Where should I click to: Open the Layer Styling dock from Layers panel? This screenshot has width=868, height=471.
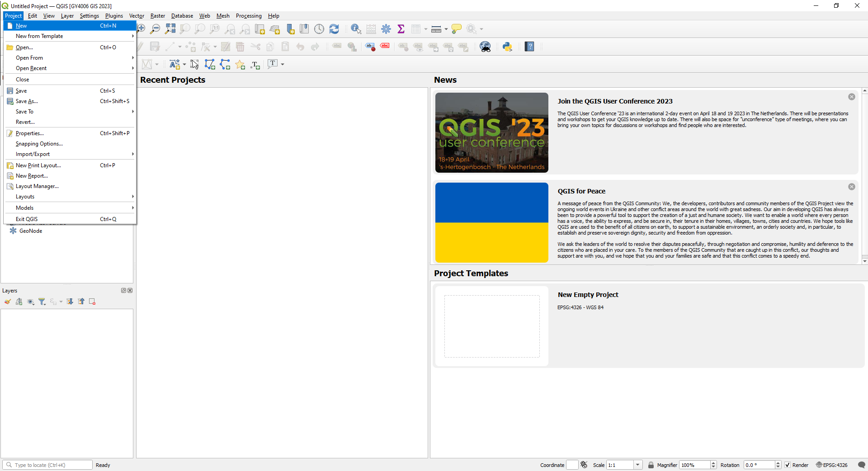click(x=7, y=301)
